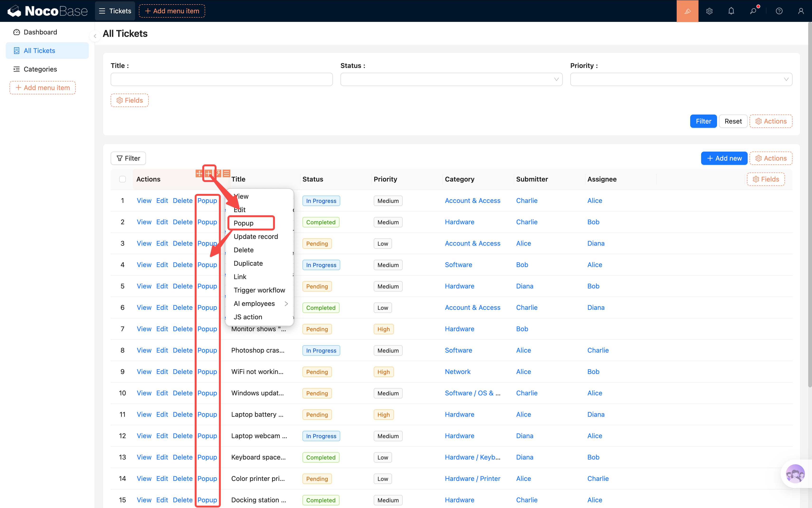Image resolution: width=812 pixels, height=508 pixels.
Task: Collapse the left sidebar with the arrow
Action: coord(95,36)
